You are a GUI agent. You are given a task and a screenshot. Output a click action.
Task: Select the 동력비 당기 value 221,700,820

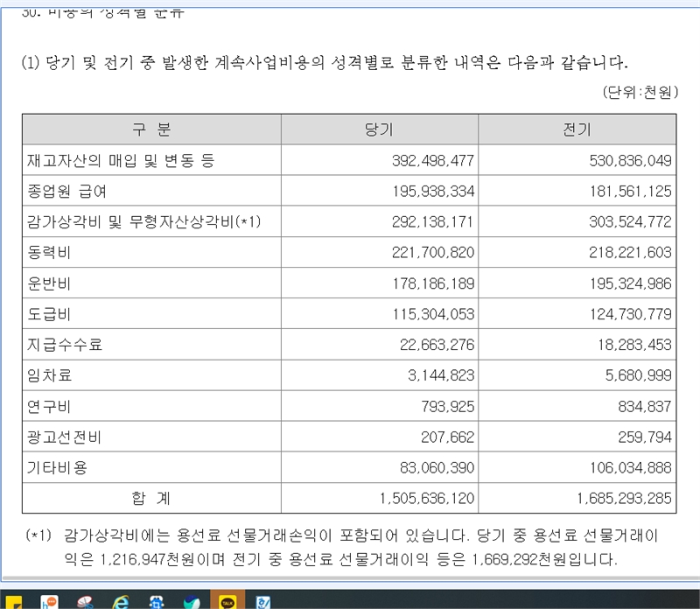pyautogui.click(x=430, y=253)
